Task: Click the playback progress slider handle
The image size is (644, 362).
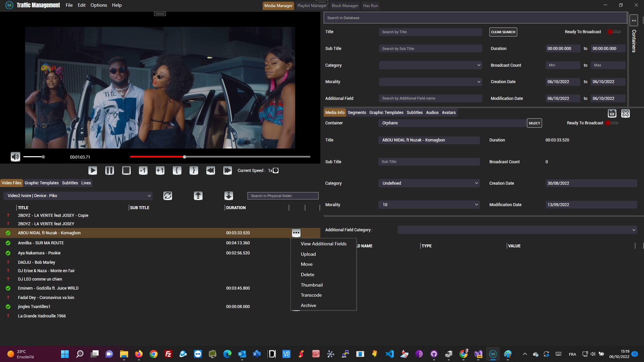Action: 184,157
